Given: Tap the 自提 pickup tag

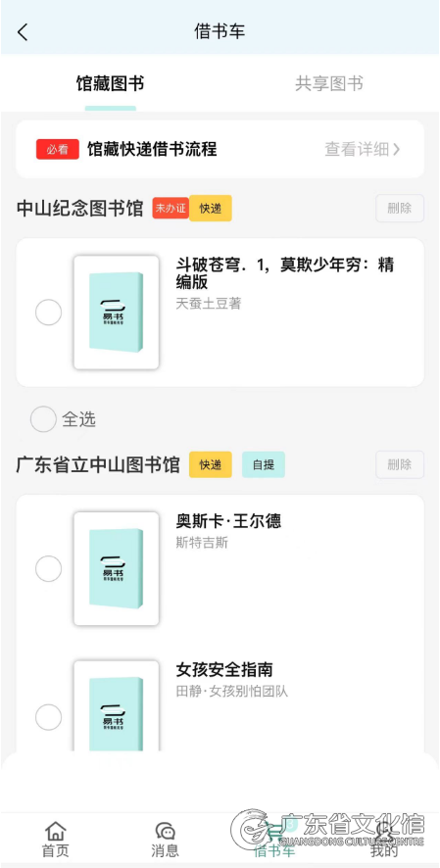Looking at the screenshot, I should (264, 465).
